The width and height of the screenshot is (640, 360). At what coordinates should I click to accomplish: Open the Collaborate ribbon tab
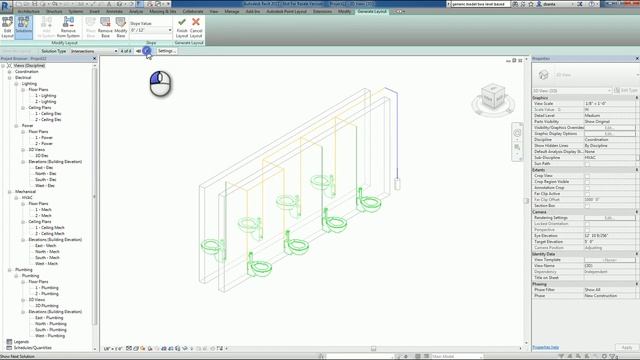[x=193, y=11]
